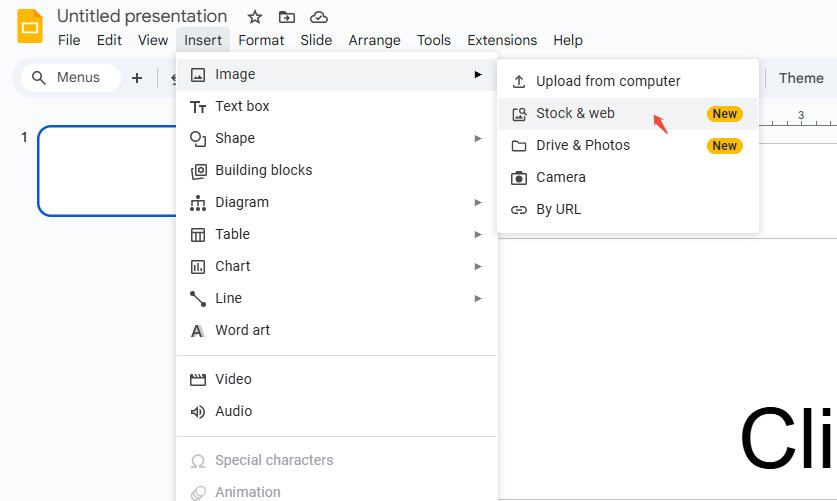The width and height of the screenshot is (837, 501).
Task: Click the Stock & web icon
Action: pos(519,114)
